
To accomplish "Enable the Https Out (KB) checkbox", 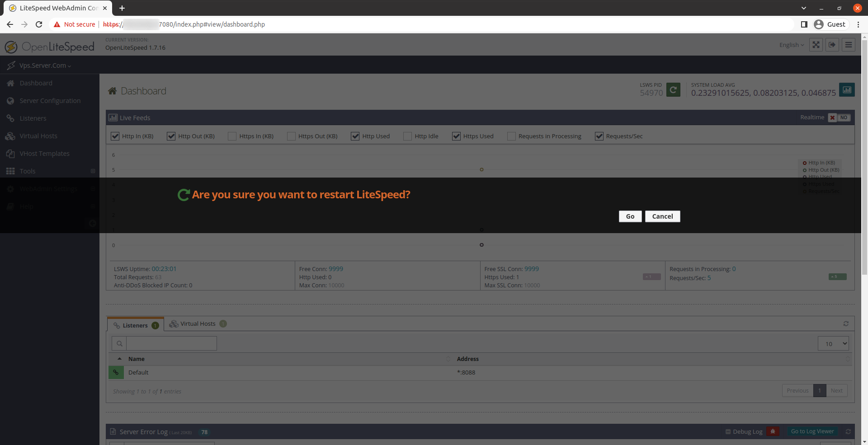I will tap(291, 136).
